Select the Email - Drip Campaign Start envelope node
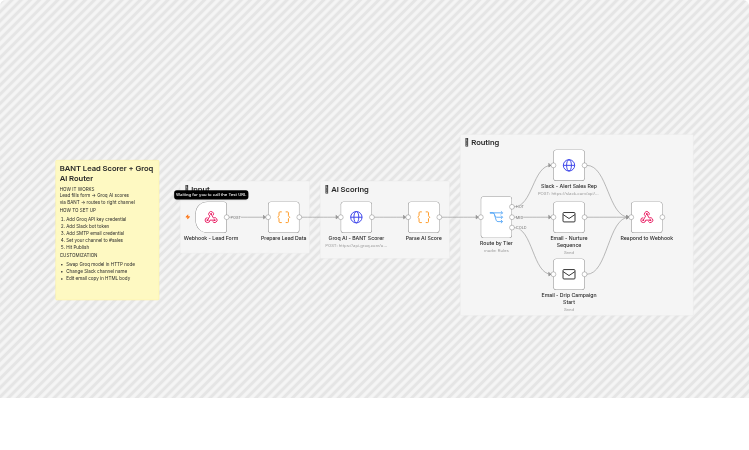Screen dimensions: 749x450 pos(569,274)
